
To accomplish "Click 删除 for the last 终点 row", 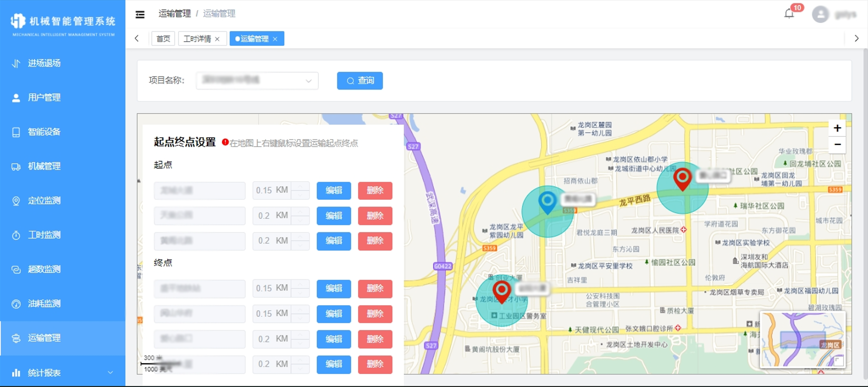I will click(x=375, y=364).
